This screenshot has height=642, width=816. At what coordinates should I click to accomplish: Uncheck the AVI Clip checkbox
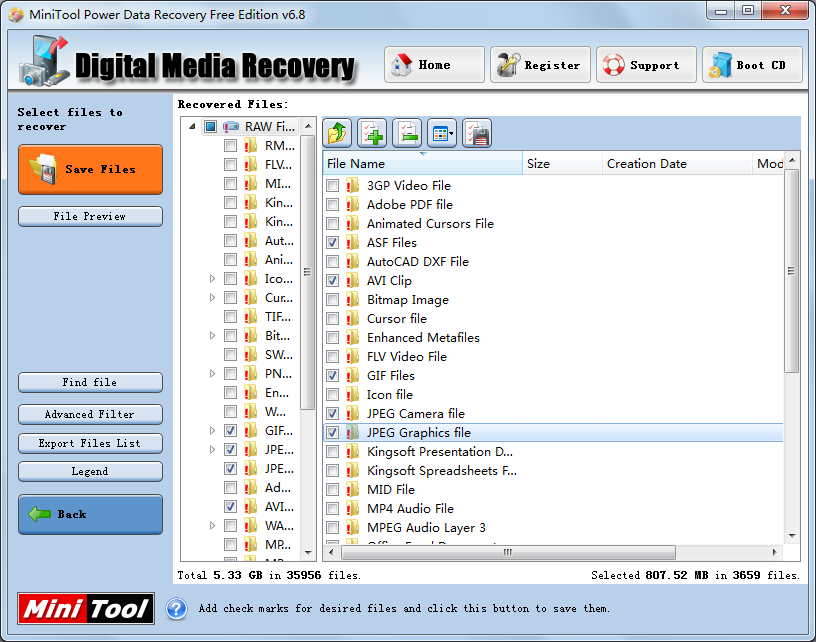333,281
